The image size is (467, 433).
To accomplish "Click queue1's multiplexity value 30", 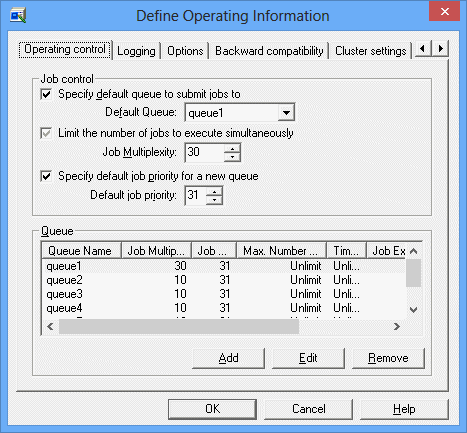I will tap(180, 266).
